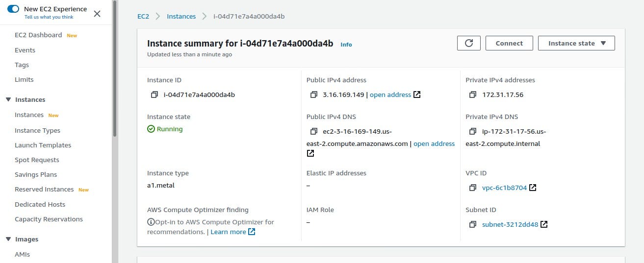Click external link icon next to VPC ID

click(x=533, y=188)
